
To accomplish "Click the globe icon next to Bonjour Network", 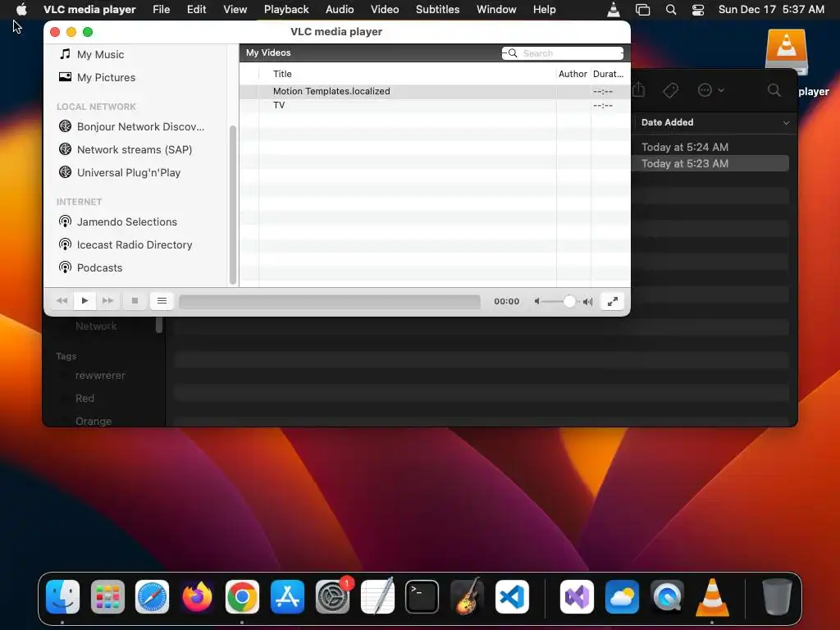I will click(x=66, y=126).
